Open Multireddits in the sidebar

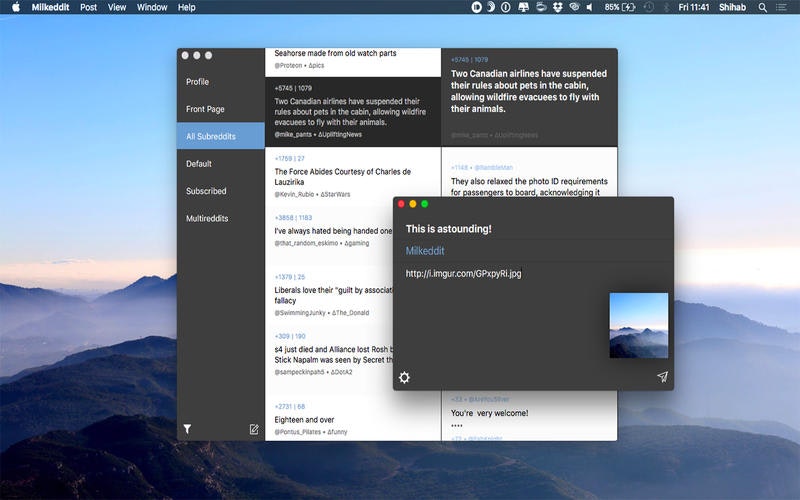[x=220, y=218]
